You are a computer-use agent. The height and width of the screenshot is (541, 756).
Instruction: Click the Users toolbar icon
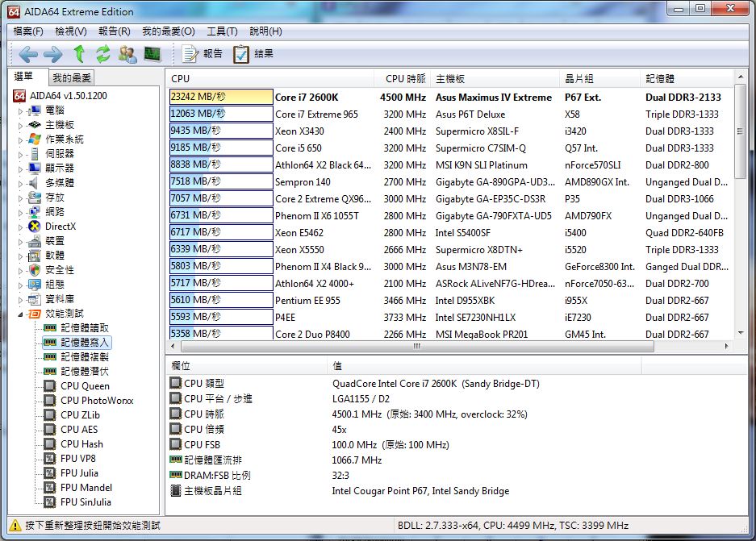click(x=127, y=54)
